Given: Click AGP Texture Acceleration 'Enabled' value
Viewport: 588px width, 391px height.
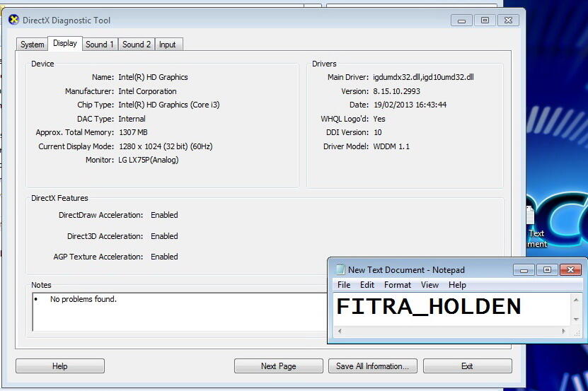Looking at the screenshot, I should (164, 257).
